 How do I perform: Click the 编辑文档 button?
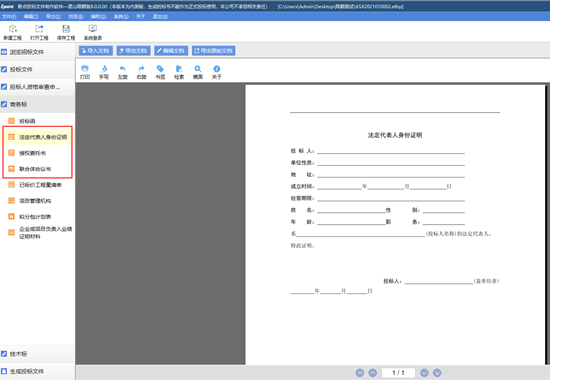171,51
